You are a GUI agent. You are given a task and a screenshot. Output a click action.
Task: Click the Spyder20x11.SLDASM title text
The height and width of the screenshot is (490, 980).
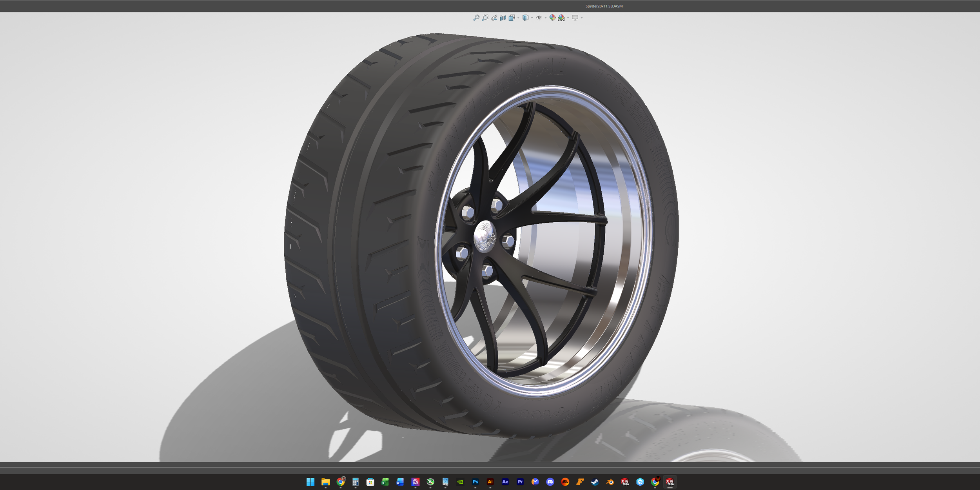click(x=604, y=6)
